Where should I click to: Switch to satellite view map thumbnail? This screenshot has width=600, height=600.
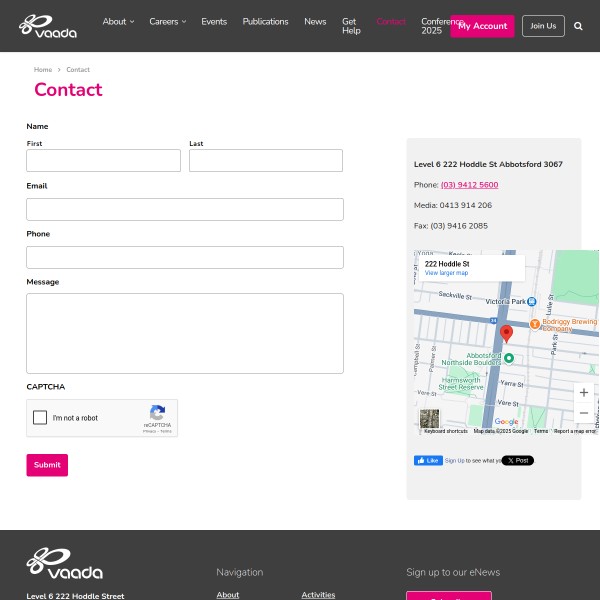click(429, 419)
